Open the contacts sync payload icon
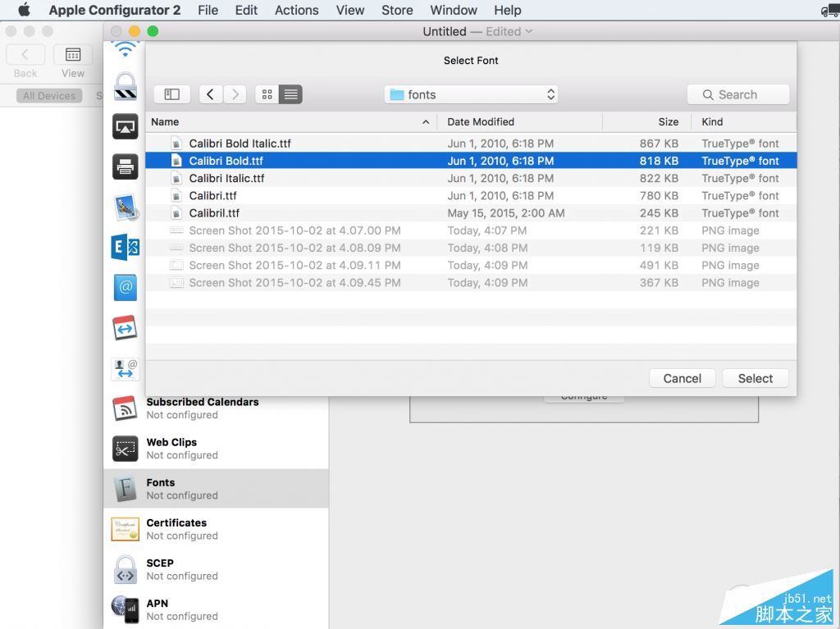840x629 pixels. tap(125, 368)
